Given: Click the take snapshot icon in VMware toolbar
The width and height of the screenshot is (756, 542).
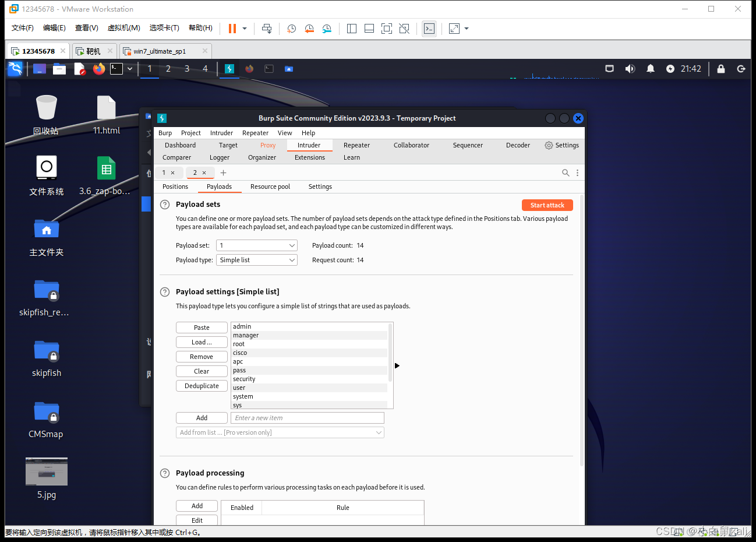Looking at the screenshot, I should (x=292, y=29).
